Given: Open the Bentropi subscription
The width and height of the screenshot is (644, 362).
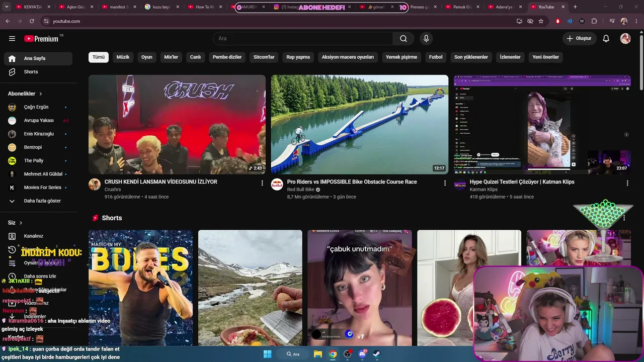Looking at the screenshot, I should (38, 147).
